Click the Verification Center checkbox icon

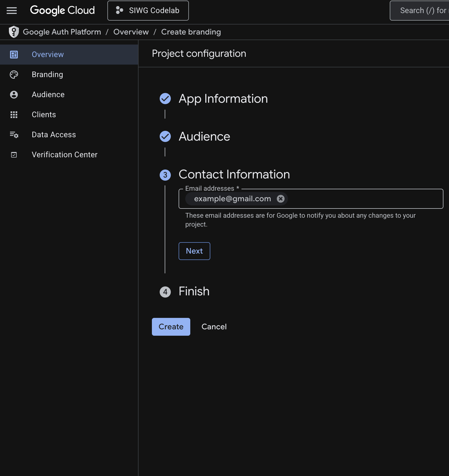point(14,155)
